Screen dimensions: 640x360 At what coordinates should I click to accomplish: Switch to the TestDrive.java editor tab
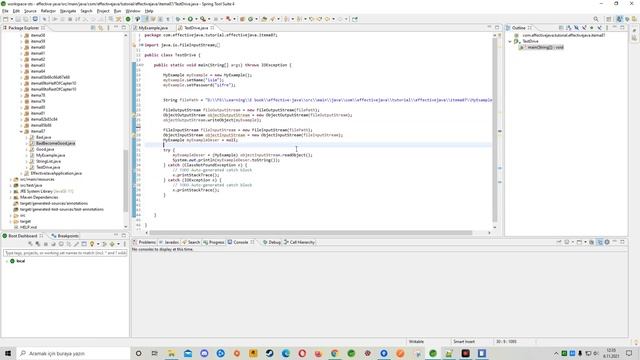[x=196, y=28]
